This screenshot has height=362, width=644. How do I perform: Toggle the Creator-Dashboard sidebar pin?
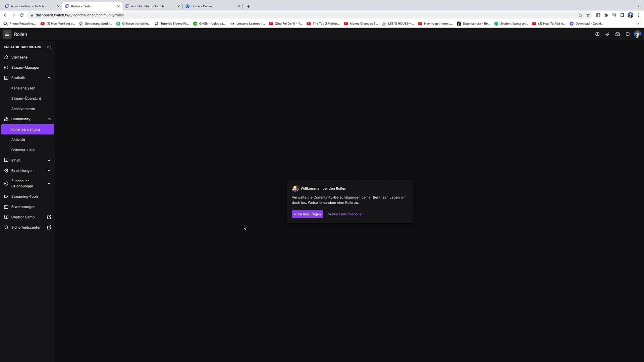click(x=49, y=47)
